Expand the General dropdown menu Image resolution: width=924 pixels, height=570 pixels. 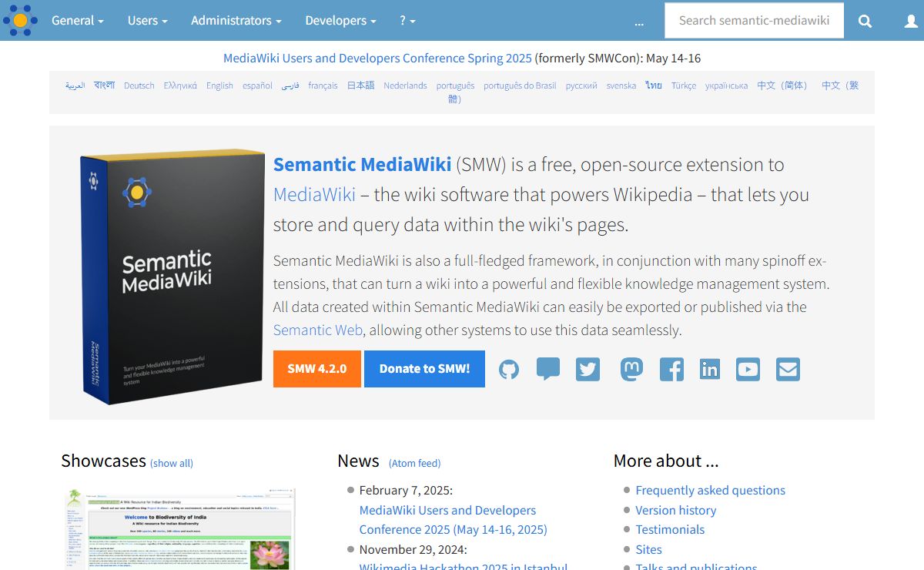tap(78, 21)
